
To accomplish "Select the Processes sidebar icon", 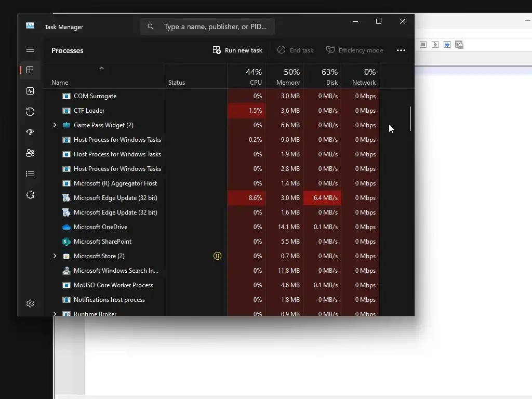I will pyautogui.click(x=30, y=70).
